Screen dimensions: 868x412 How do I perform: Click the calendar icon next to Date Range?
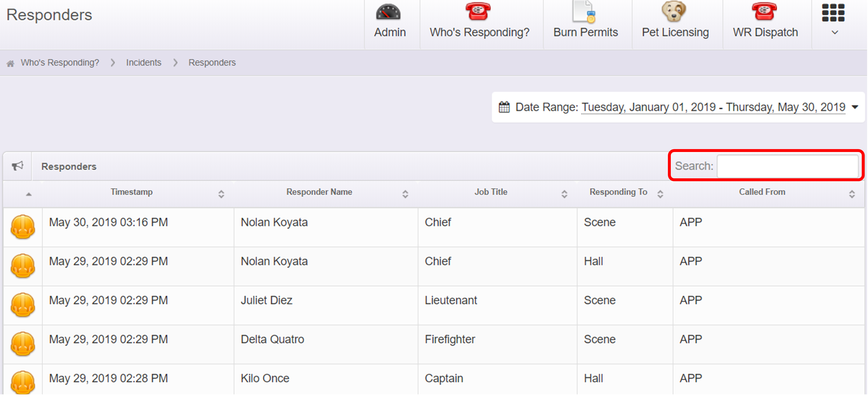pos(504,107)
